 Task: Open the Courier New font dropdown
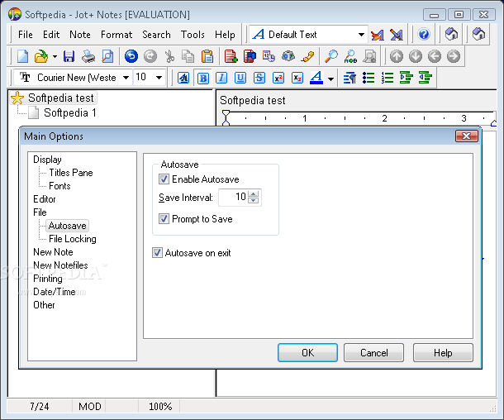[x=126, y=78]
